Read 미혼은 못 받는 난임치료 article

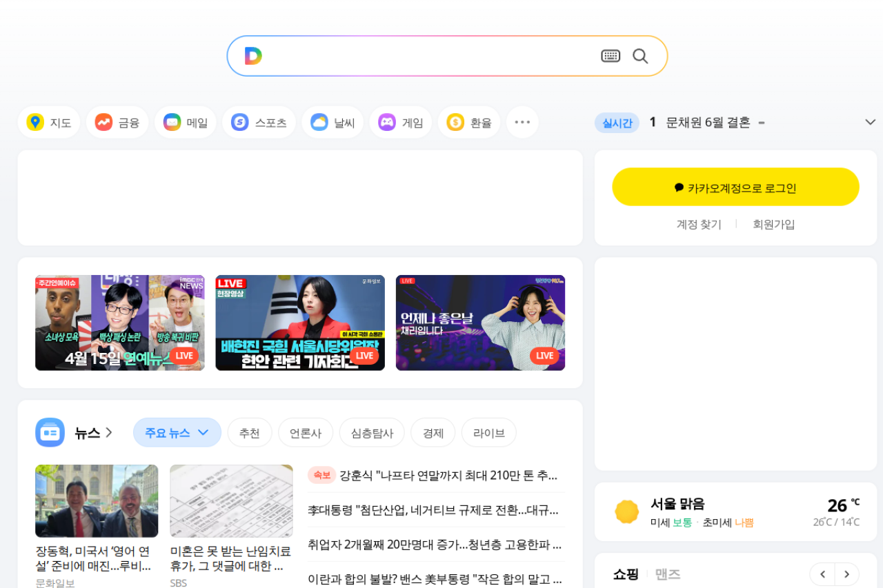(230, 559)
